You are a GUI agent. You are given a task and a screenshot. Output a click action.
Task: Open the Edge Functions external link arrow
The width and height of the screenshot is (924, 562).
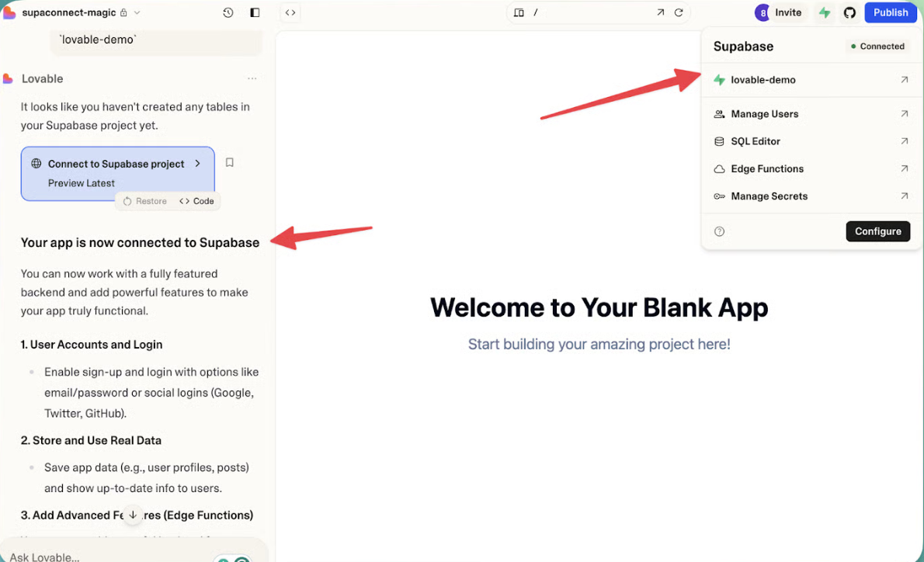click(904, 168)
